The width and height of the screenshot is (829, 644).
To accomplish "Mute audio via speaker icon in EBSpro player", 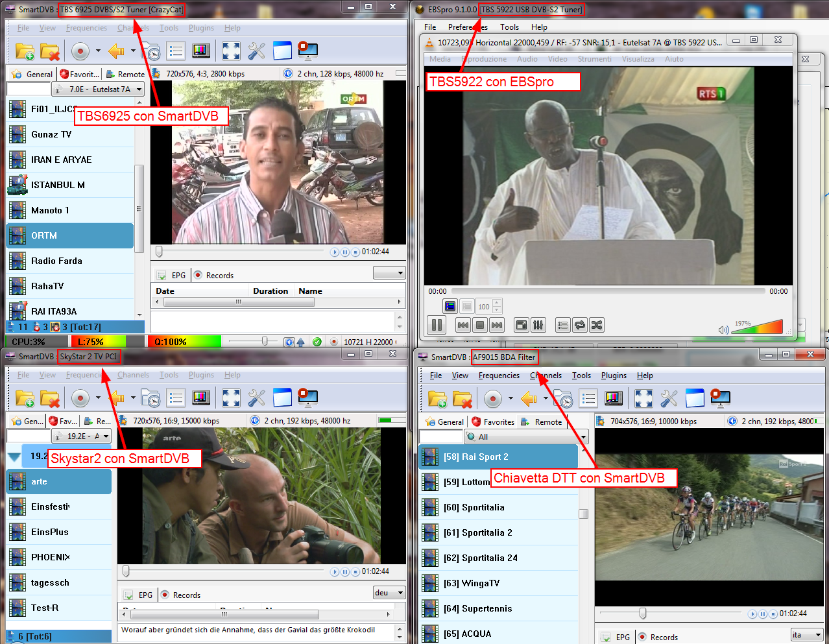I will point(723,330).
